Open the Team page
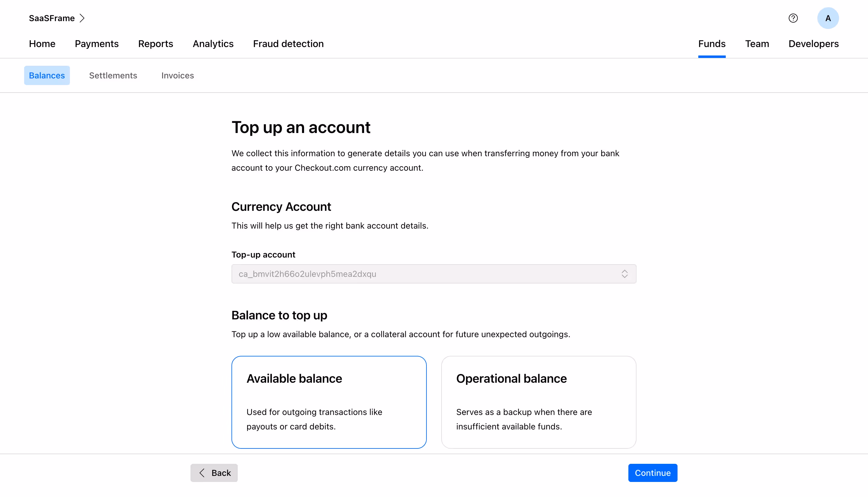This screenshot has width=868, height=497. [757, 44]
